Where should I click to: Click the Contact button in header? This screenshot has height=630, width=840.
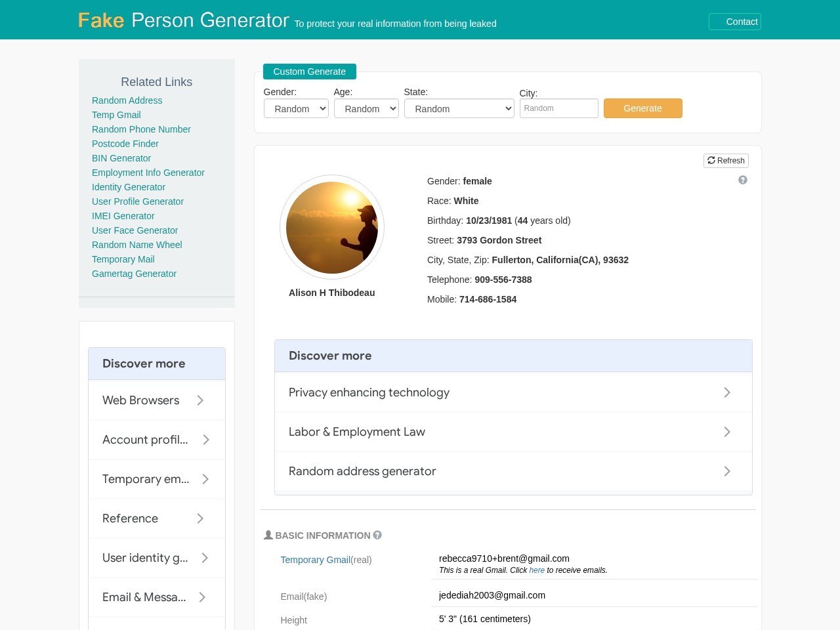[735, 22]
